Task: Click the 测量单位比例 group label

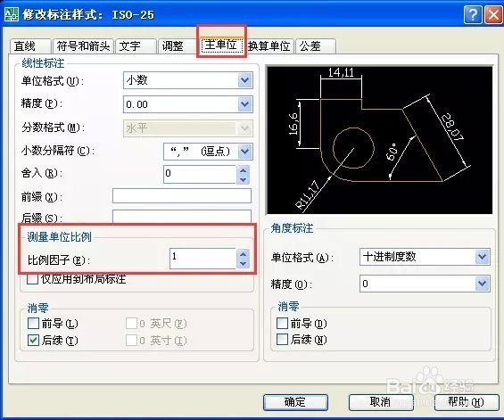Action: click(59, 237)
